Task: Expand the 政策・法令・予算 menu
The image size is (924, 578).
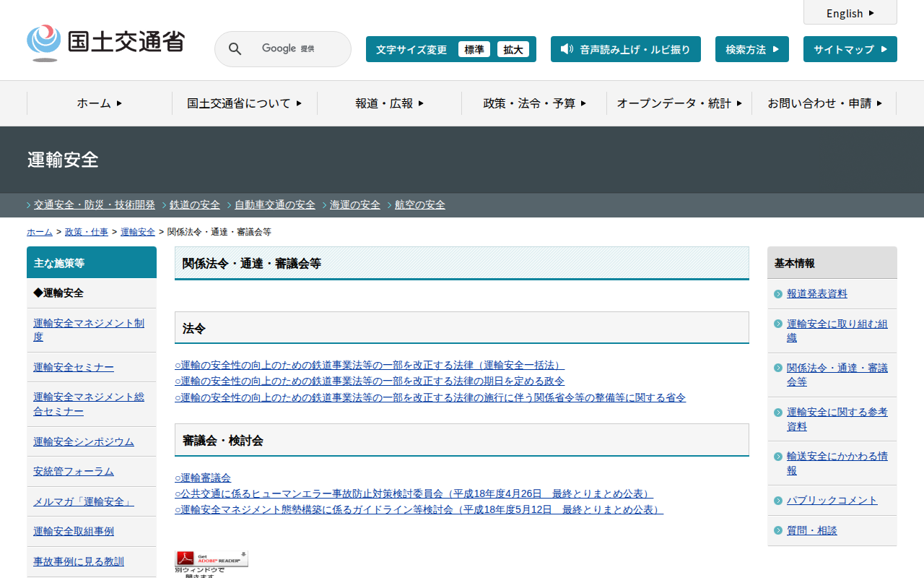Action: [x=534, y=103]
